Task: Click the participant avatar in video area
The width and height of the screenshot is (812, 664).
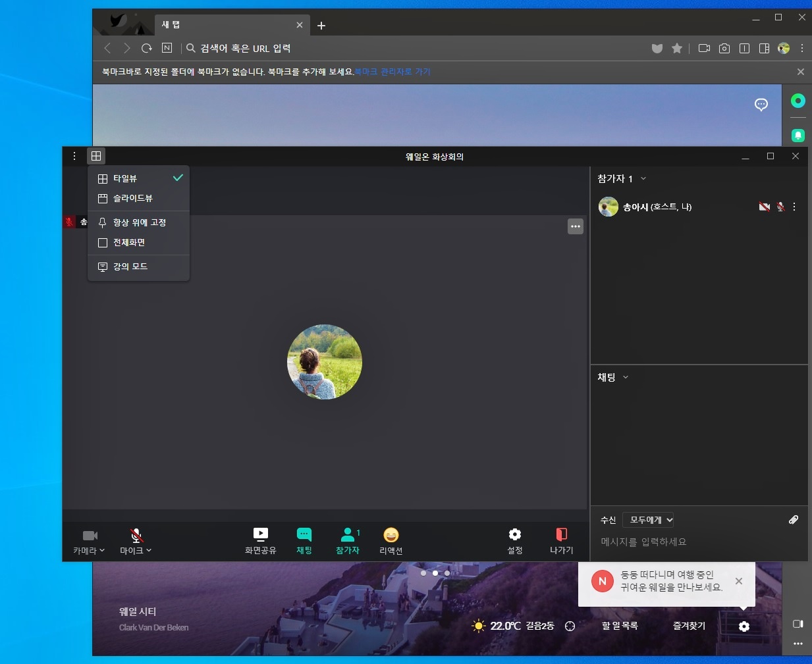Action: point(325,361)
